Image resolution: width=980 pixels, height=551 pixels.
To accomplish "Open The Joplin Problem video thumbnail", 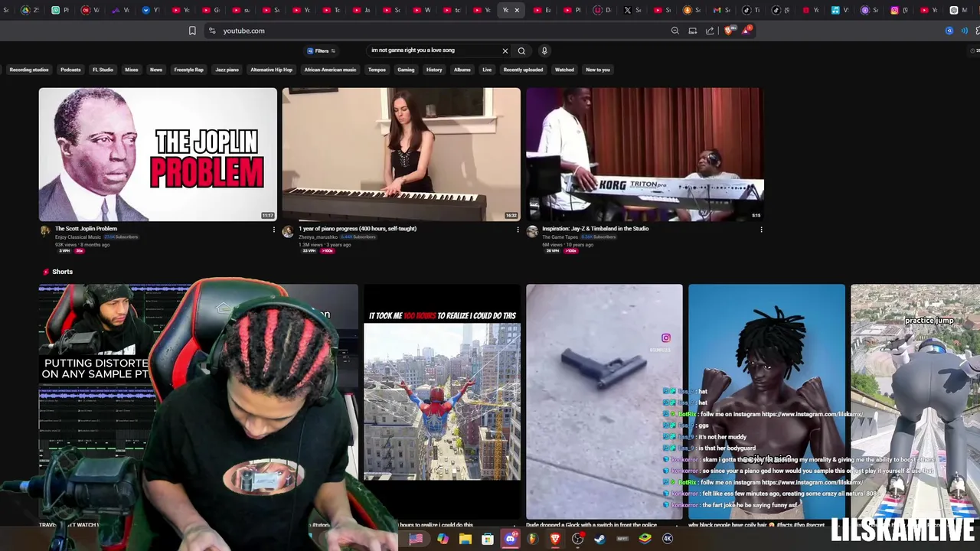I will [x=158, y=155].
